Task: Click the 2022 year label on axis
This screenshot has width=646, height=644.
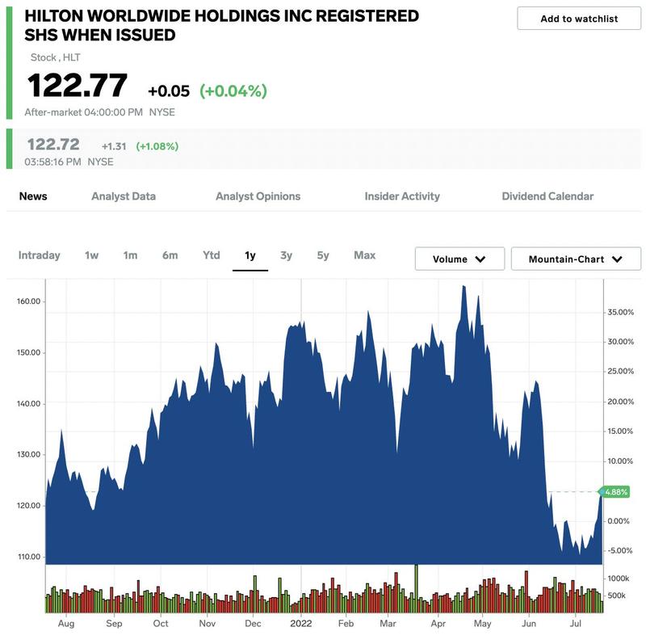Action: pyautogui.click(x=300, y=623)
